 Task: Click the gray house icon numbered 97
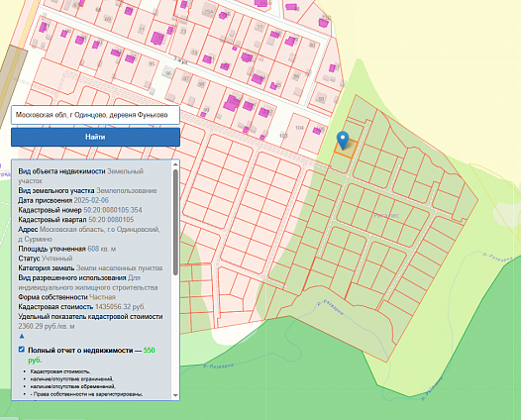click(186, 78)
